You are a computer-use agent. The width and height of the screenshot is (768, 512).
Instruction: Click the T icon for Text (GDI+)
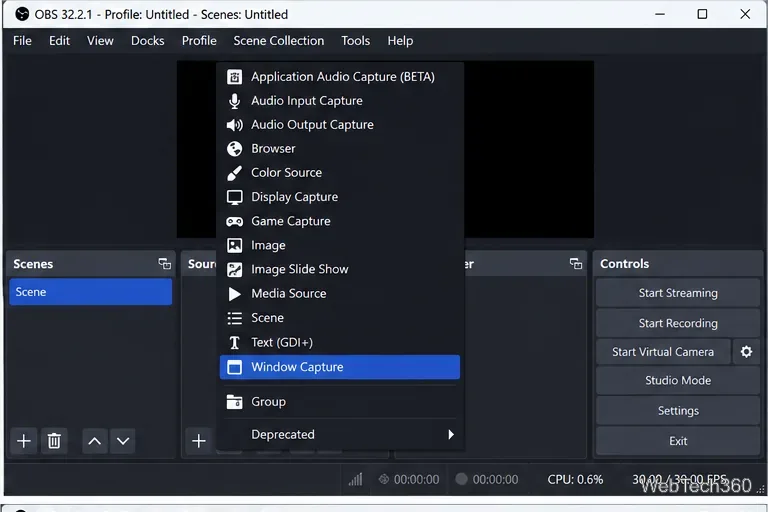(x=235, y=342)
